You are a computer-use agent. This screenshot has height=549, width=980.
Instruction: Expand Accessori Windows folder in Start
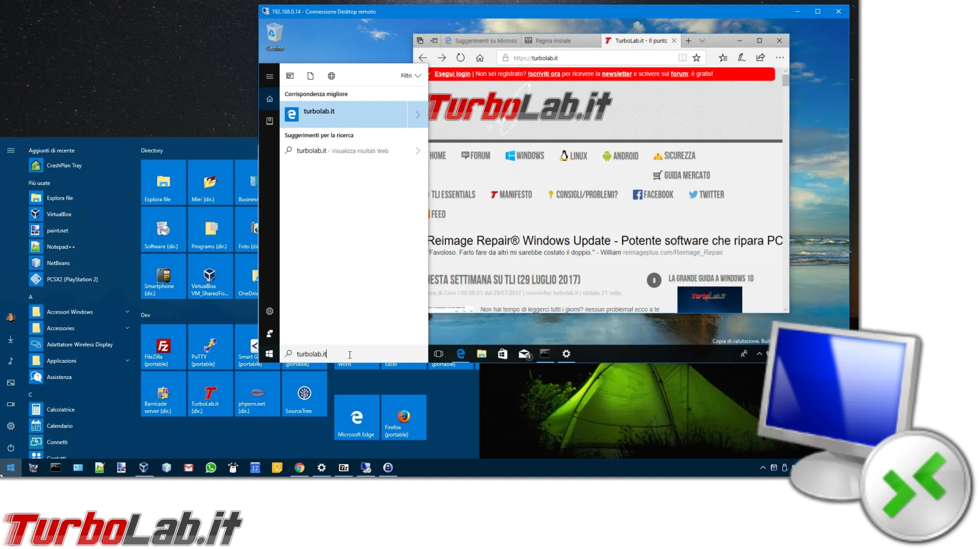[x=127, y=312]
